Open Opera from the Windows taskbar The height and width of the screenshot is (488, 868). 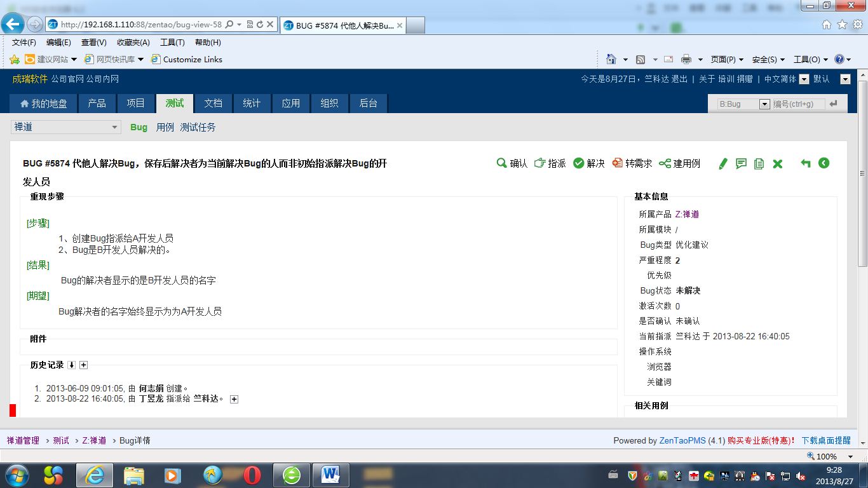(x=252, y=475)
